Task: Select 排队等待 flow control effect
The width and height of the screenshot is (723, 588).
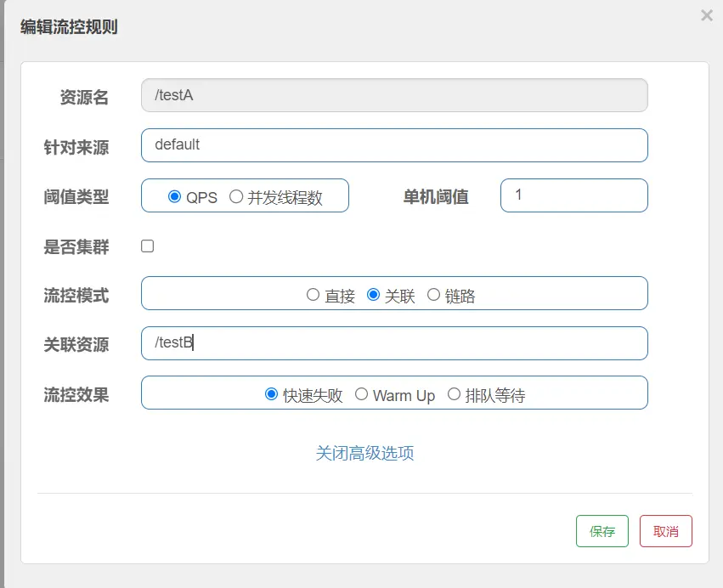Action: pos(454,394)
